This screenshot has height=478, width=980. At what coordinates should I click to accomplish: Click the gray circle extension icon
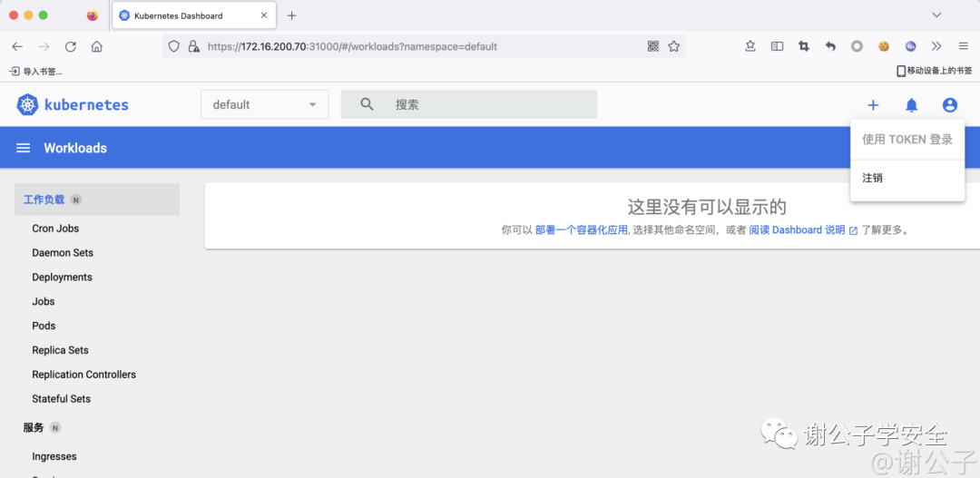pos(857,46)
